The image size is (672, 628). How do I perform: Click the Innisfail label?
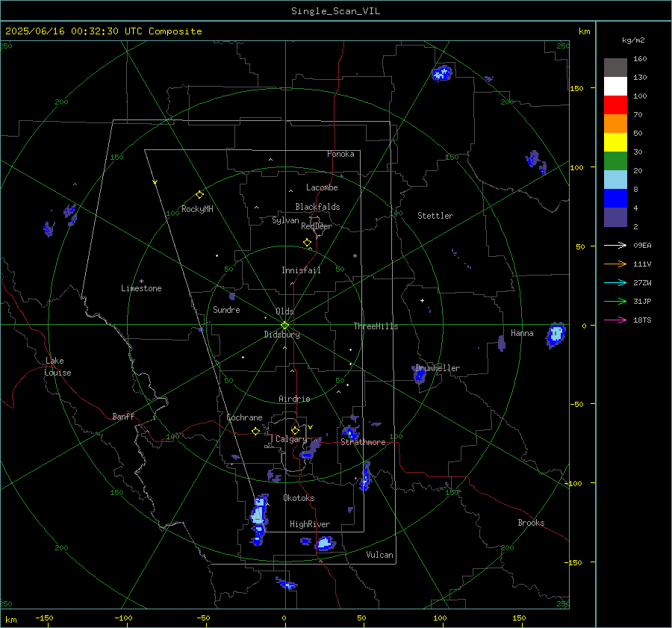click(x=301, y=270)
